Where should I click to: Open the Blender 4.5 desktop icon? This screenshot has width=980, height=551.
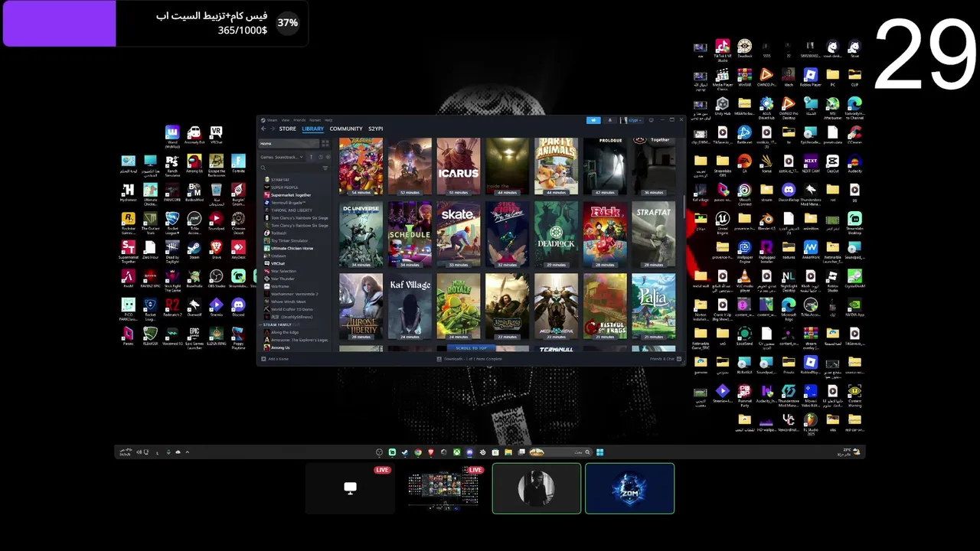(x=767, y=221)
